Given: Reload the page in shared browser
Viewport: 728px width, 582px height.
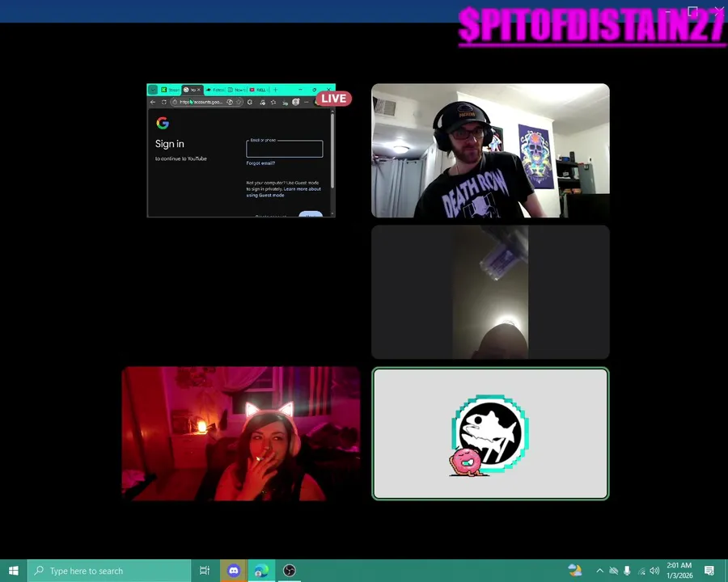Looking at the screenshot, I should coord(164,102).
